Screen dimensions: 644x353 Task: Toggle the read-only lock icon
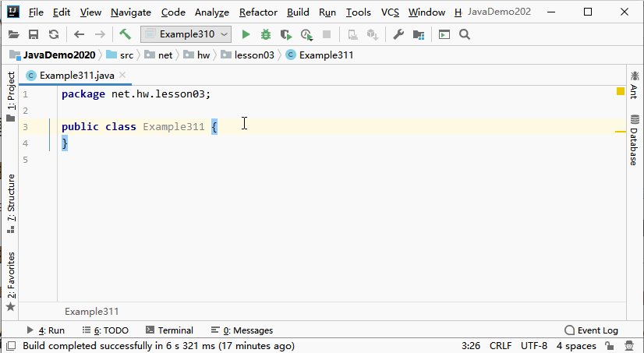(610, 346)
